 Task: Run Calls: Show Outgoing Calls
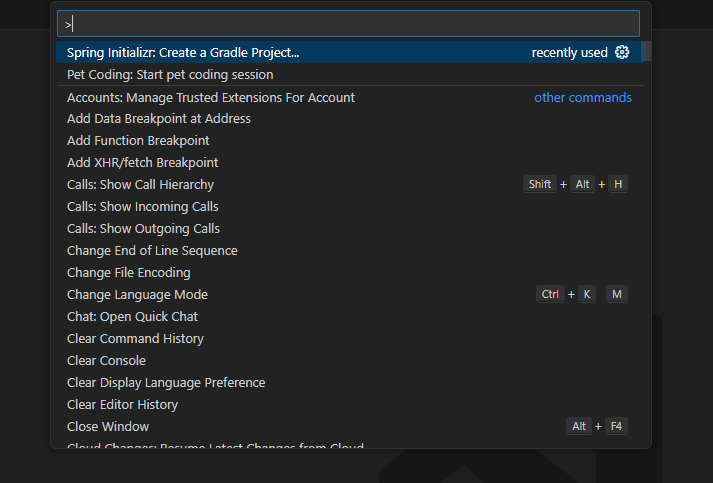coord(350,229)
